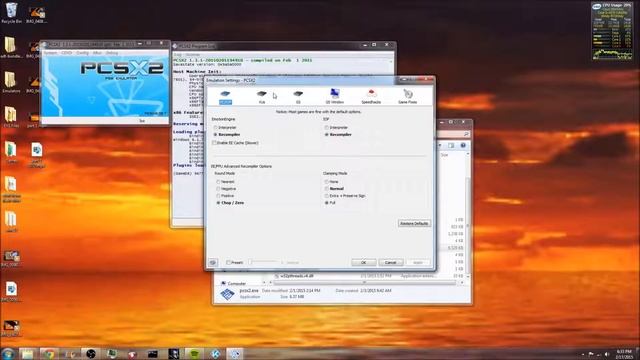Click the Explorer window search box

pyautogui.click(x=453, y=134)
